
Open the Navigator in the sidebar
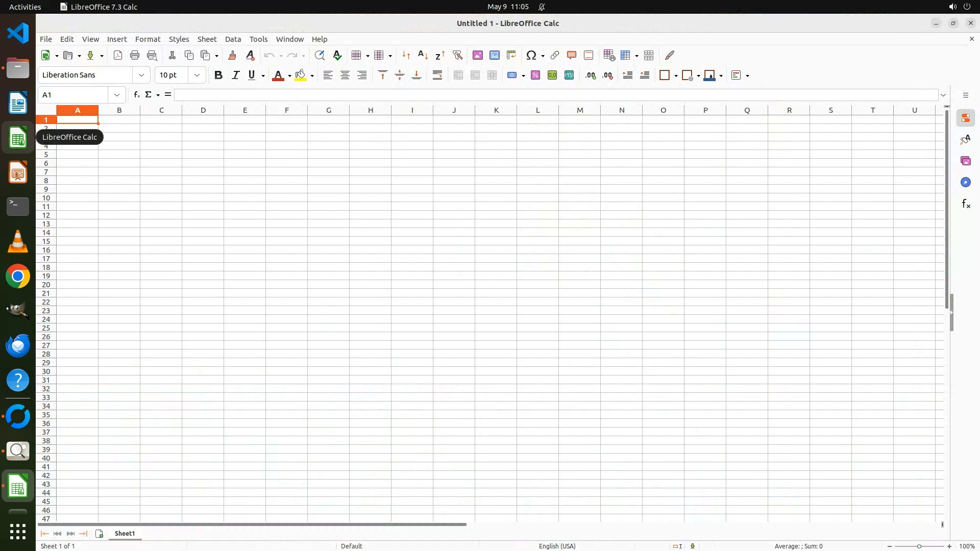[965, 183]
